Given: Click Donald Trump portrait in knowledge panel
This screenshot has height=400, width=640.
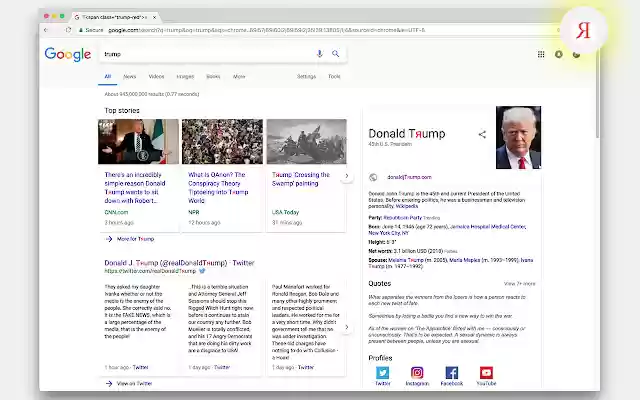Looking at the screenshot, I should tap(518, 138).
